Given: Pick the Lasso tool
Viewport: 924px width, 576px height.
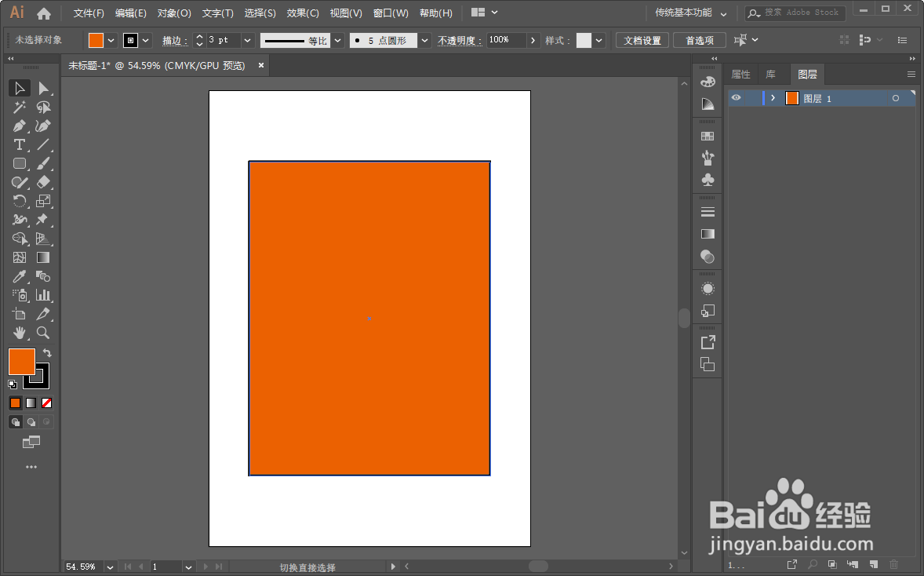Looking at the screenshot, I should click(43, 108).
